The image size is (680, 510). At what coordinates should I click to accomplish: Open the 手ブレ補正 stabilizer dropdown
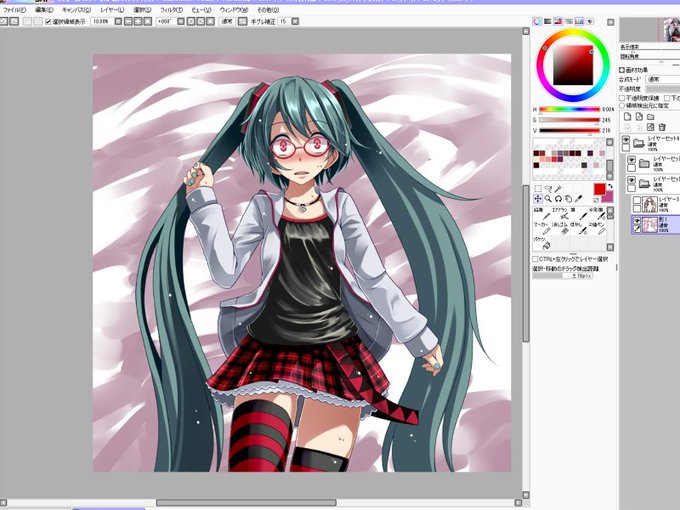tap(295, 21)
